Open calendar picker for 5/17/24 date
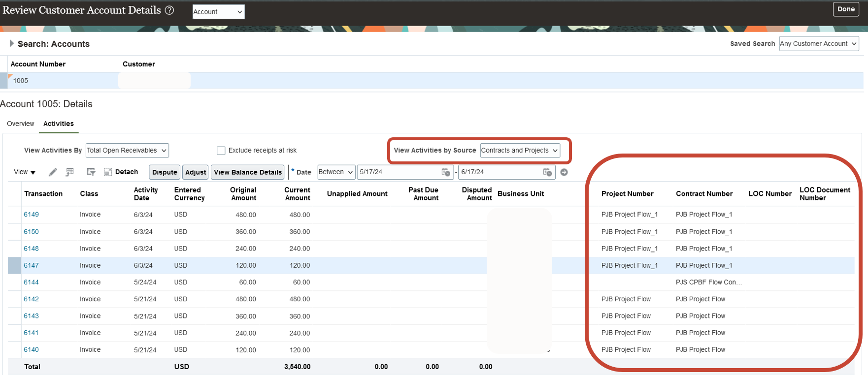The width and height of the screenshot is (868, 375). (x=446, y=172)
